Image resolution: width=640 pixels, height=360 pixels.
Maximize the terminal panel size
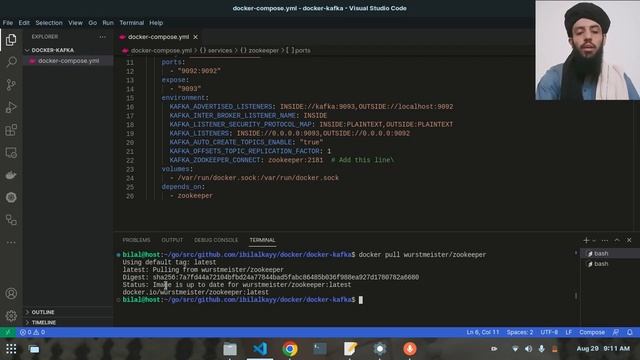[x=617, y=240]
